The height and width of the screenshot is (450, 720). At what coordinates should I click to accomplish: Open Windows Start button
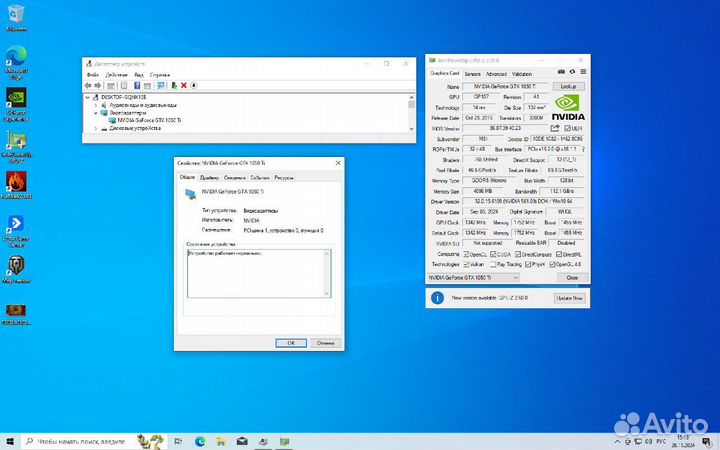click(10, 441)
